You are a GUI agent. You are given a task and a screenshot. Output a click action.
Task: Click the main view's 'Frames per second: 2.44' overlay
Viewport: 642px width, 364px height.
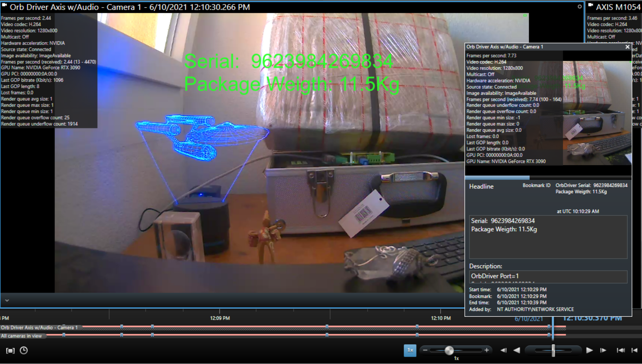point(26,18)
